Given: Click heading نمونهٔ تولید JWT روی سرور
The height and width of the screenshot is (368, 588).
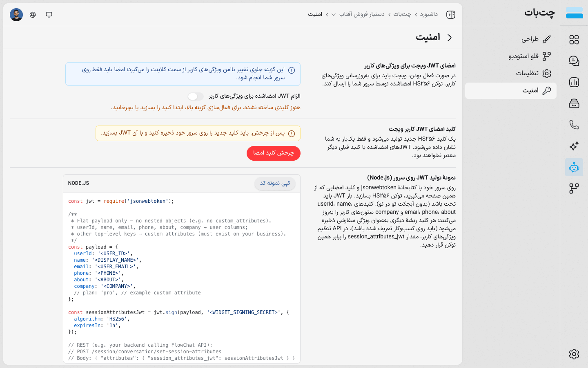Looking at the screenshot, I should pyautogui.click(x=411, y=177).
